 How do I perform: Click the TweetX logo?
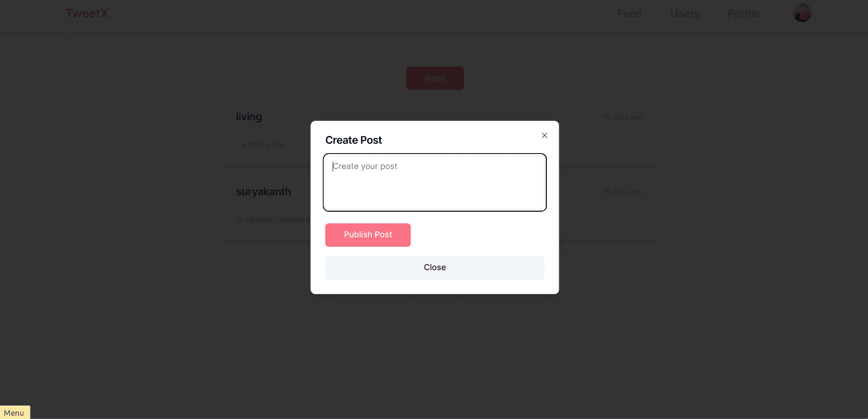(x=87, y=13)
